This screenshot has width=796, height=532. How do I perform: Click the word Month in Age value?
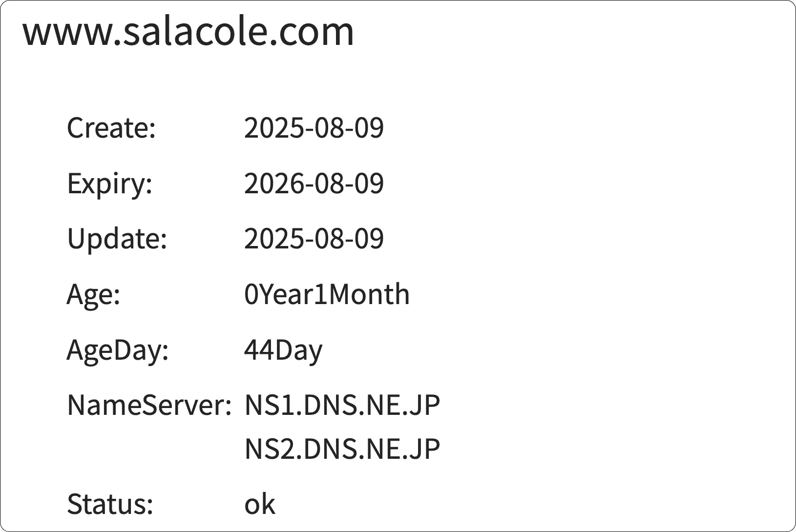coord(369,294)
